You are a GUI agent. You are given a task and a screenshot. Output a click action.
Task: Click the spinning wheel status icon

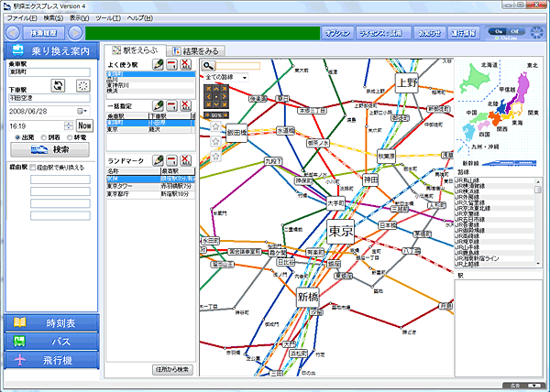coord(536,33)
